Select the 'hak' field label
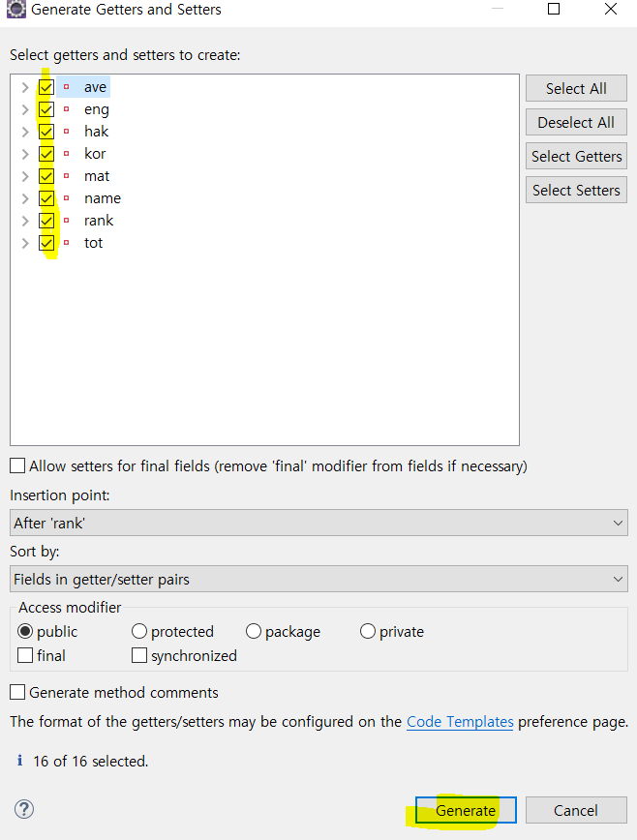 (x=97, y=132)
